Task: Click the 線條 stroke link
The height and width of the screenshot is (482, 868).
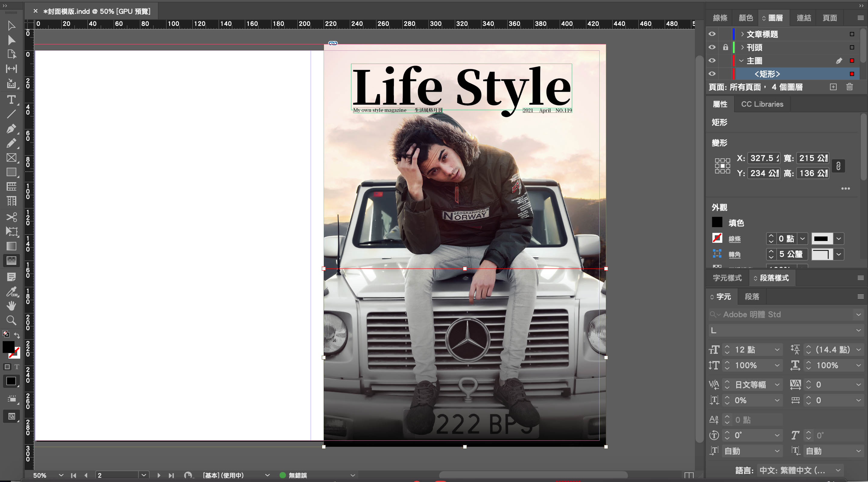Action: coord(735,239)
